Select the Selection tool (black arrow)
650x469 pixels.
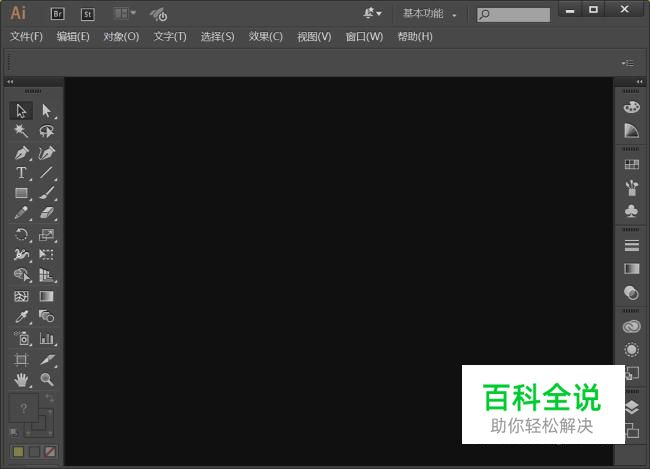tap(21, 111)
